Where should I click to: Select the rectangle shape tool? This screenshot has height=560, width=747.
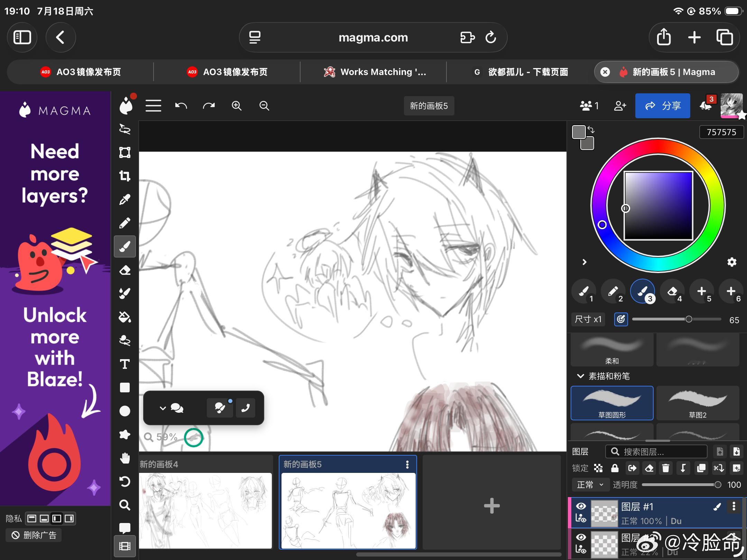tap(125, 388)
